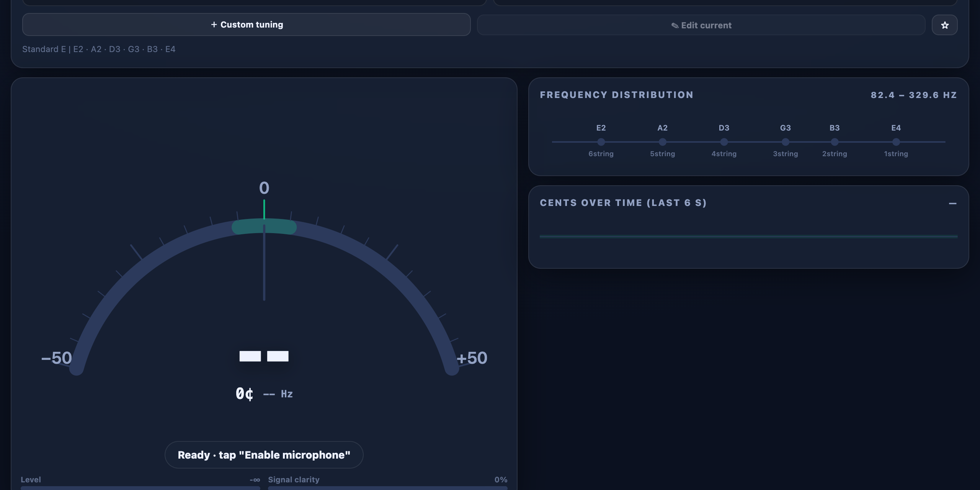980x490 pixels.
Task: Click the 0¢ cents readout
Action: 244,394
